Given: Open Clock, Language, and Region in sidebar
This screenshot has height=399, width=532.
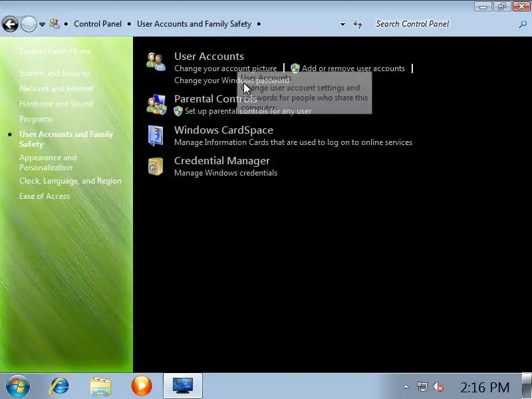Looking at the screenshot, I should pos(70,181).
